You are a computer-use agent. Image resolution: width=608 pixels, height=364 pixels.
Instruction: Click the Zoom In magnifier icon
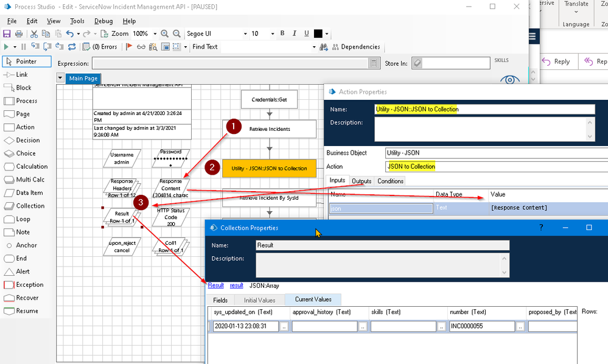tap(164, 34)
